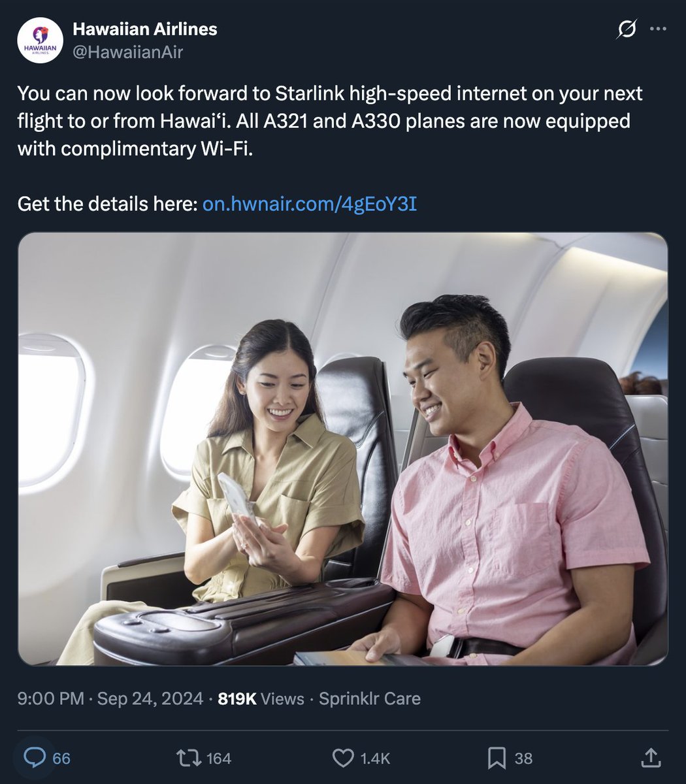Click the reply speech bubble icon
The width and height of the screenshot is (686, 784).
35,758
